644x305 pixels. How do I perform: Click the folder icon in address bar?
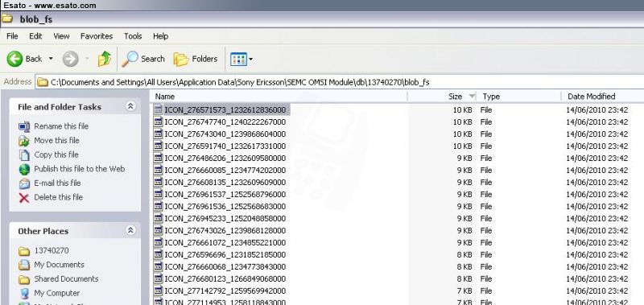[43, 82]
